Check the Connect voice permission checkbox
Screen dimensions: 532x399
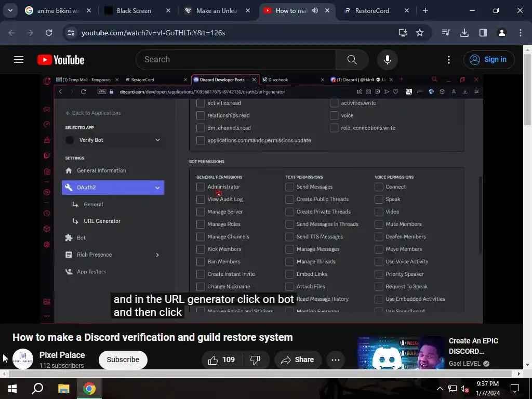tap(379, 187)
